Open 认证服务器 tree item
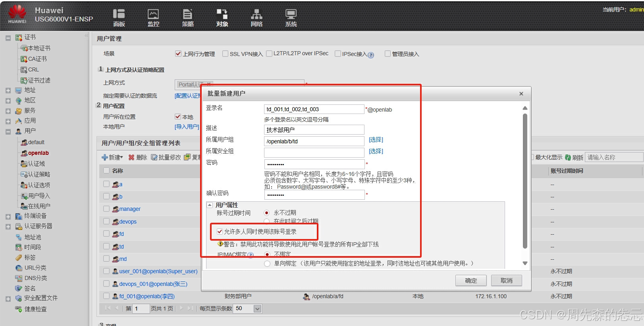The image size is (644, 326). 38,226
